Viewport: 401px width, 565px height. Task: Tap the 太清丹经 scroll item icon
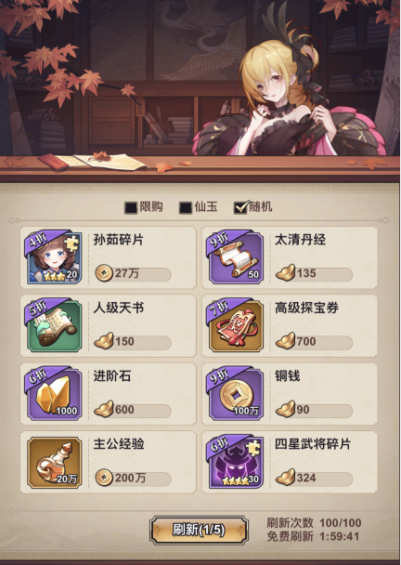click(236, 258)
